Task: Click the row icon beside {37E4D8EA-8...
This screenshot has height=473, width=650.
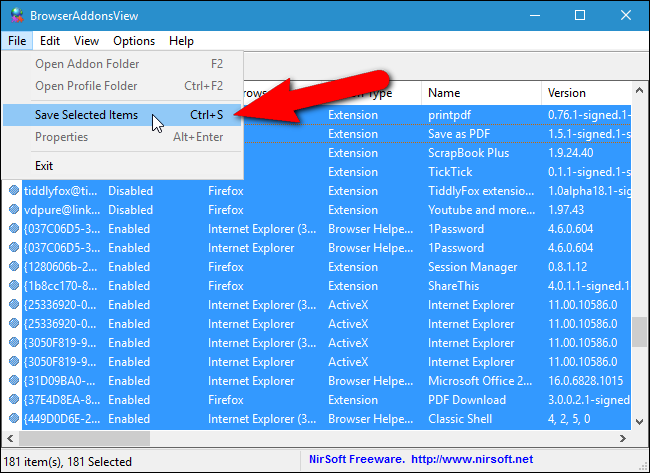Action: click(x=14, y=399)
